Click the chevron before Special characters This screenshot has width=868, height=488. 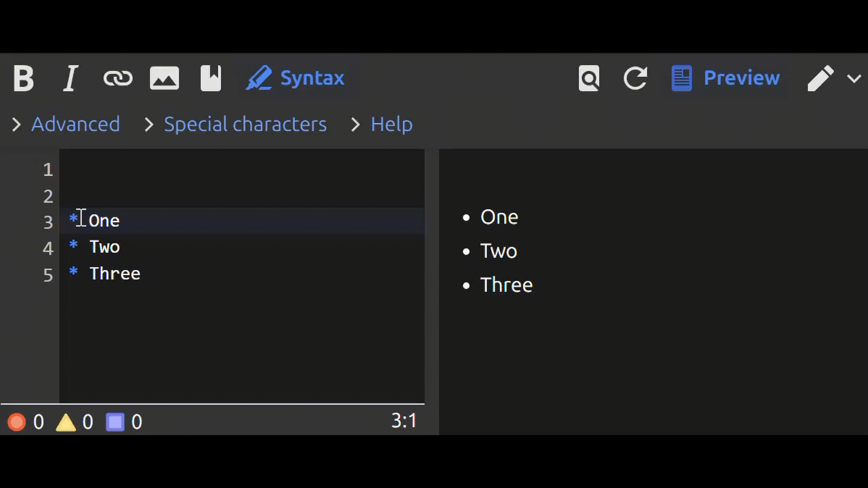(x=149, y=124)
